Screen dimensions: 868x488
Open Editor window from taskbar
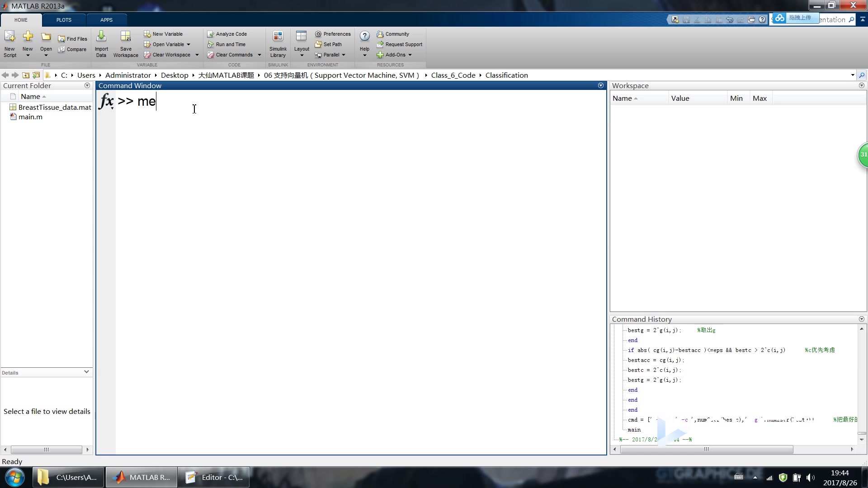click(213, 477)
